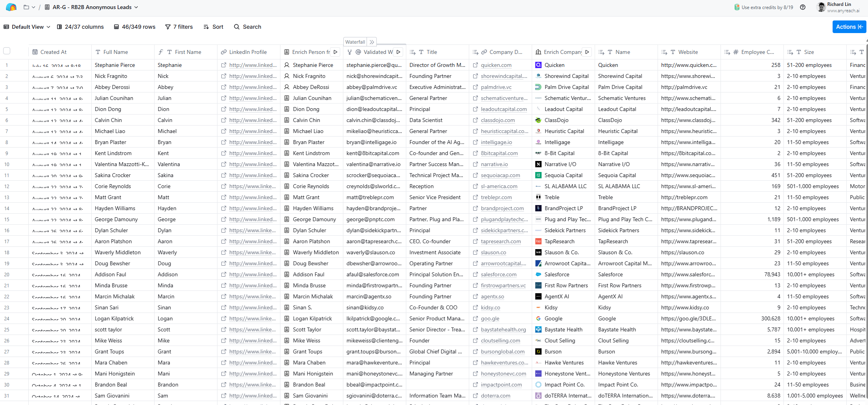Screen dimensions: 868x405
Task: Tick the select-all rows checkbox
Action: point(7,51)
